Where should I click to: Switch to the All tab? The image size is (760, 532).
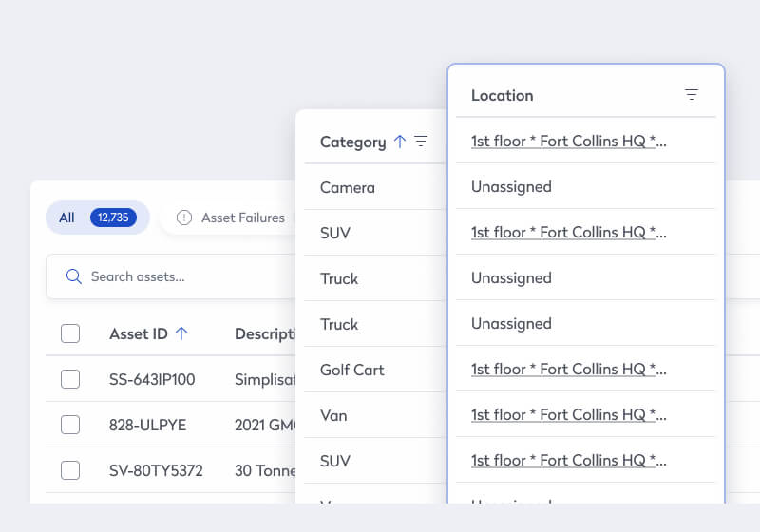pyautogui.click(x=67, y=218)
